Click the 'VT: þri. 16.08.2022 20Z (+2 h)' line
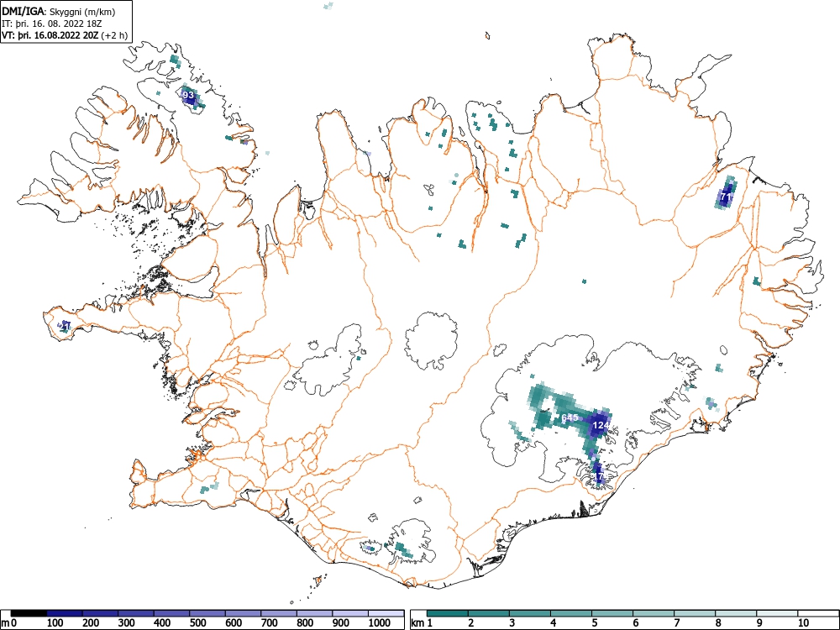This screenshot has height=630, width=840. point(65,36)
